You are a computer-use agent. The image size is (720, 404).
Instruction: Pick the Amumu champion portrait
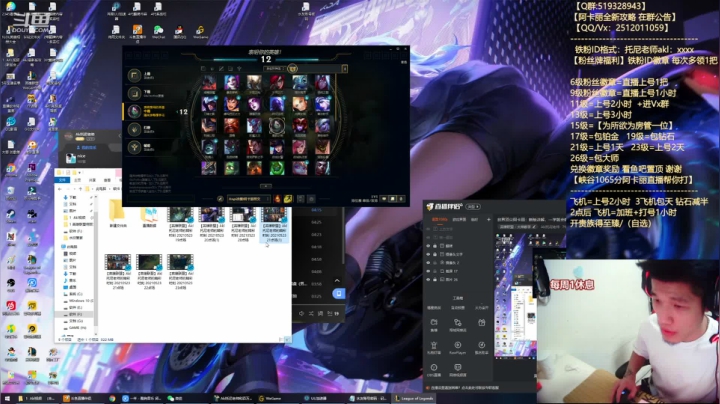[x=231, y=168]
